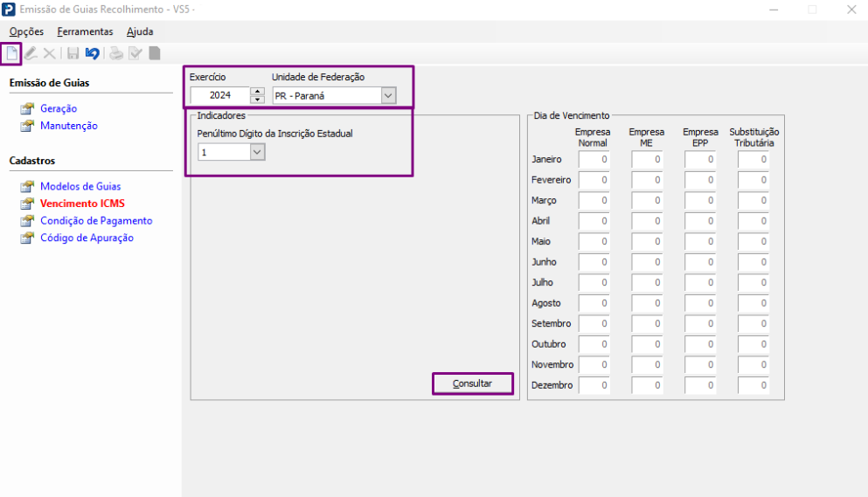Click the Print toolbar icon
The image size is (868, 497).
click(x=116, y=53)
